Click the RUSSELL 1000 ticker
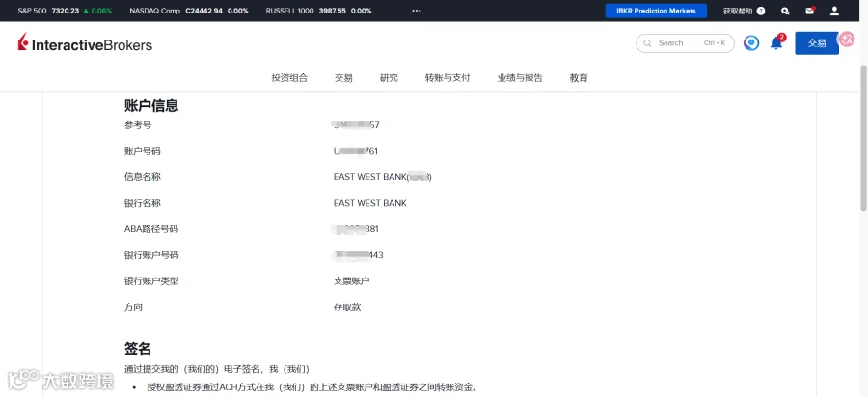The height and width of the screenshot is (397, 868). [319, 11]
